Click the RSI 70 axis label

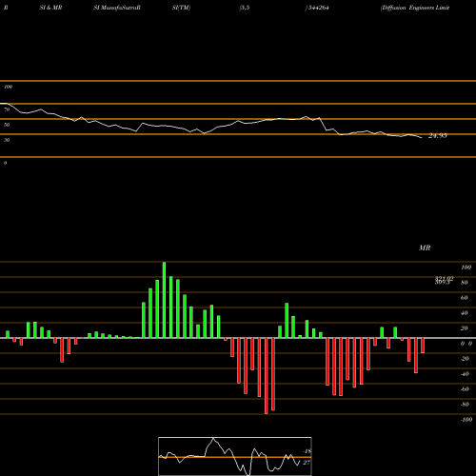pyautogui.click(x=7, y=109)
